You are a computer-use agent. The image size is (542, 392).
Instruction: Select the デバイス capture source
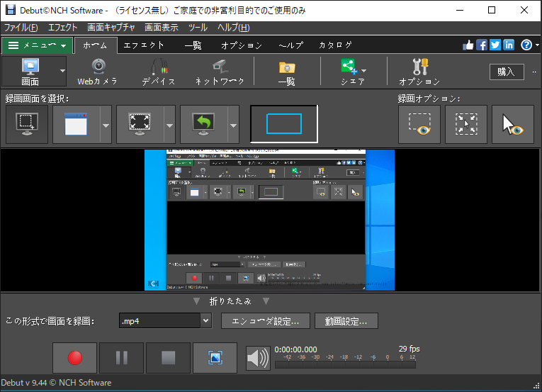(x=159, y=72)
